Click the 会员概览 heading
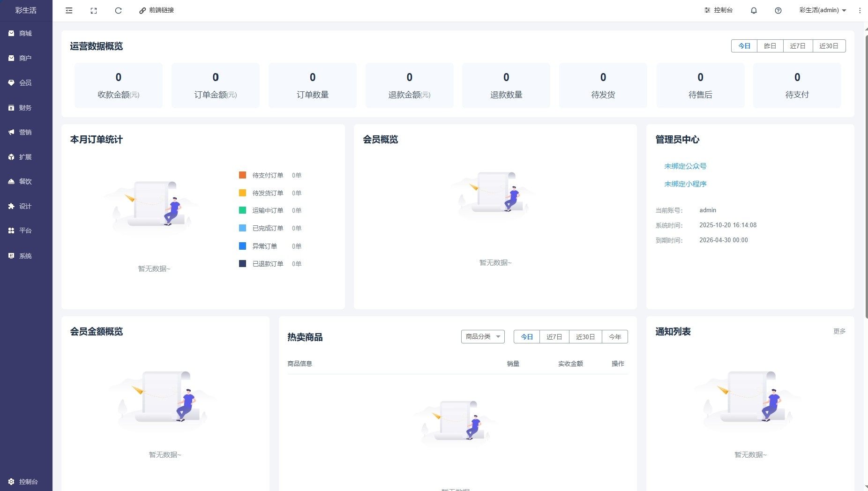Viewport: 868px width, 491px height. coord(381,140)
